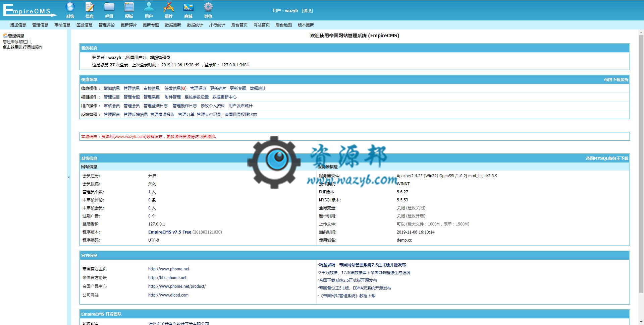Click the 点击这里 link in sidebar
Viewport: 644px width, 325px height.
11,47
